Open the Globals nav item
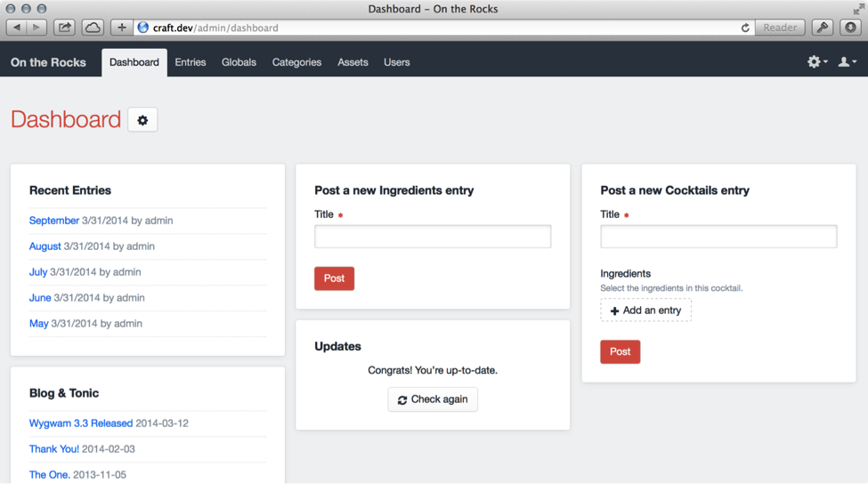 click(239, 62)
